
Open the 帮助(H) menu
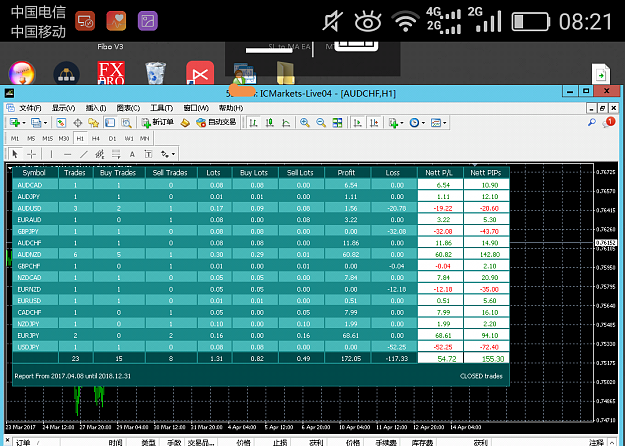tap(231, 108)
